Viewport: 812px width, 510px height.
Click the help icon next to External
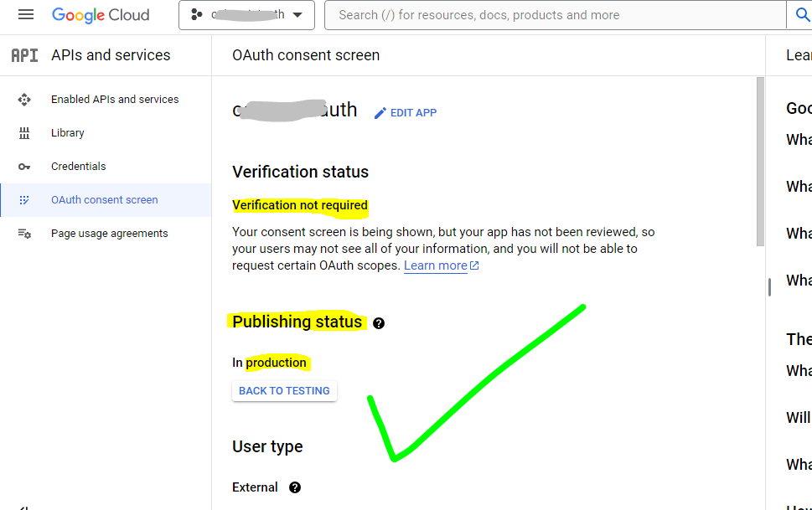click(x=295, y=487)
